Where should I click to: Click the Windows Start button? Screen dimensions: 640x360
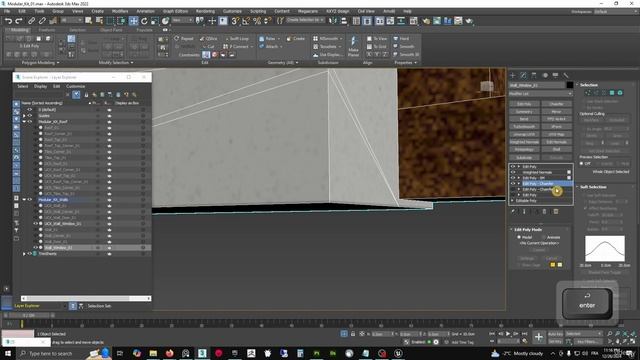click(8, 353)
